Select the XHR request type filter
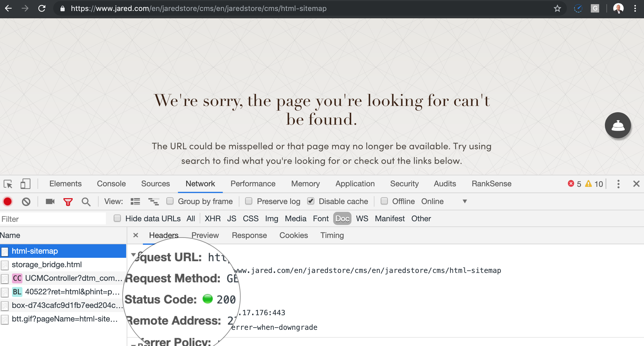 (212, 219)
